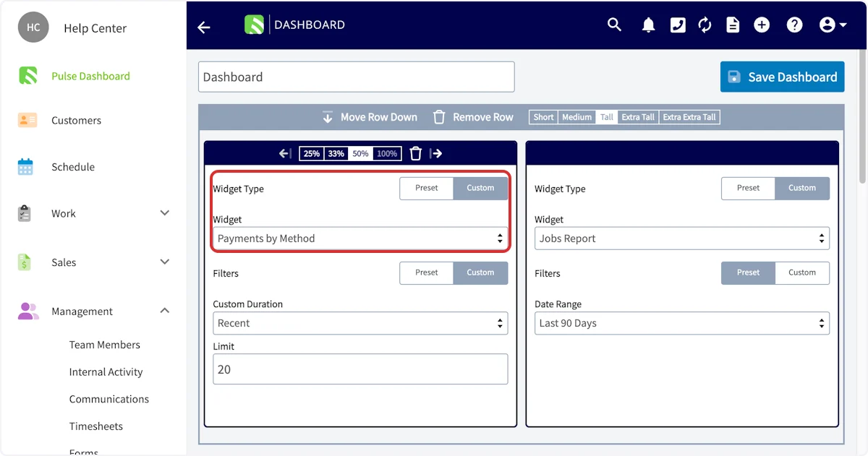The image size is (868, 456).
Task: Move the widget left with the arrow icon
Action: click(285, 153)
